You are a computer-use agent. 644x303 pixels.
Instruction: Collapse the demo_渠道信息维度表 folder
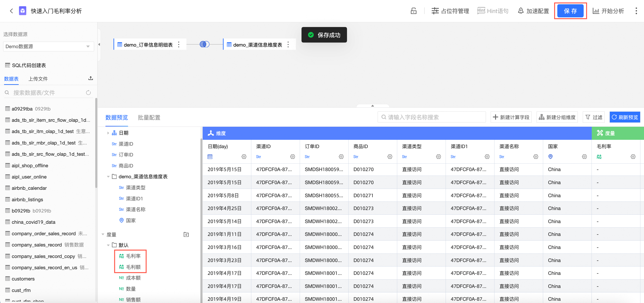point(108,176)
